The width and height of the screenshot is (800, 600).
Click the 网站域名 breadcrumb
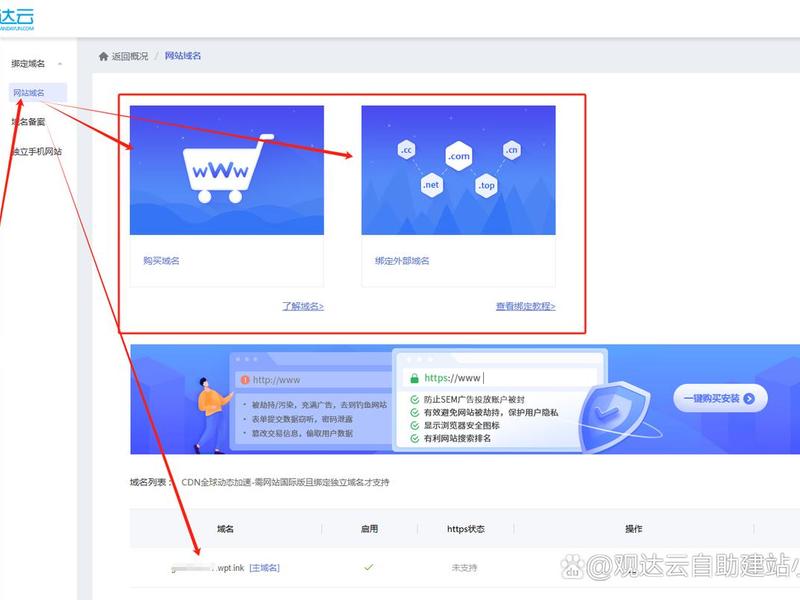(183, 56)
